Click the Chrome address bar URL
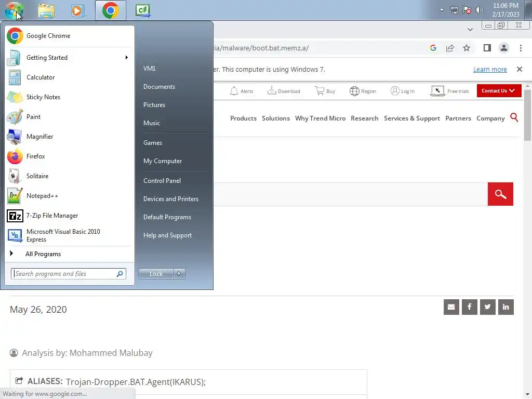The image size is (532, 399). point(261,48)
